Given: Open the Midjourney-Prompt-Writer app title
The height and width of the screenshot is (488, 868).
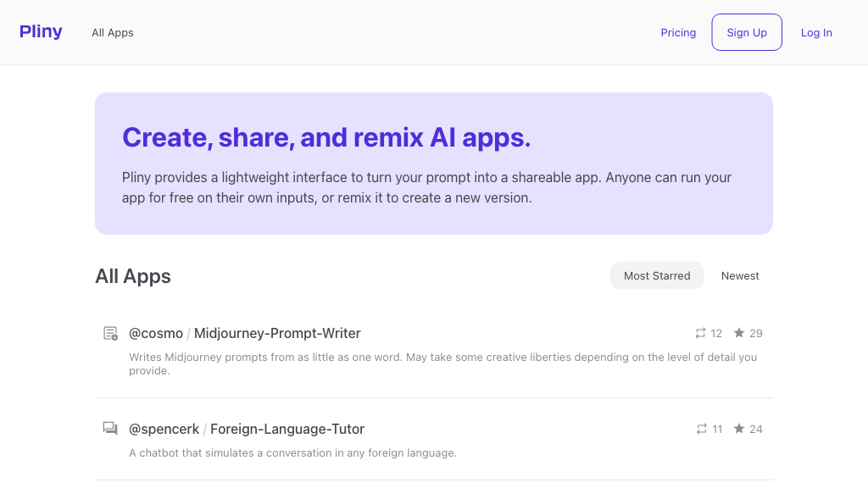Looking at the screenshot, I should [277, 333].
